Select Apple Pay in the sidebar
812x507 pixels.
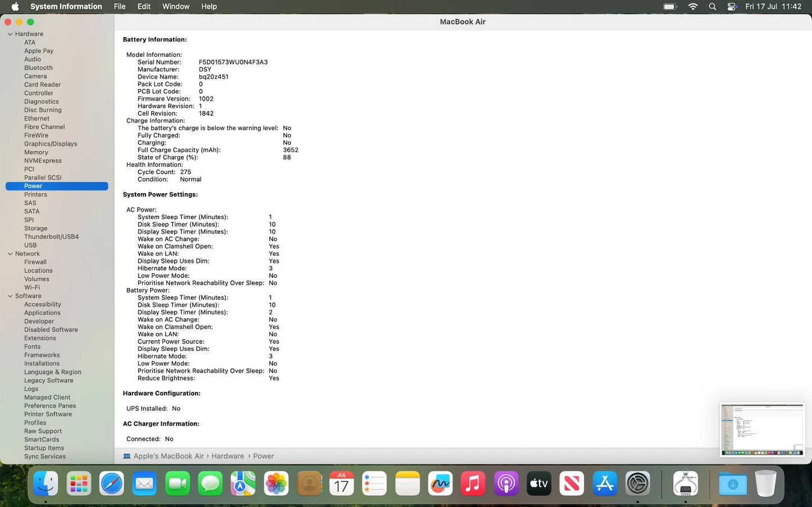point(39,51)
